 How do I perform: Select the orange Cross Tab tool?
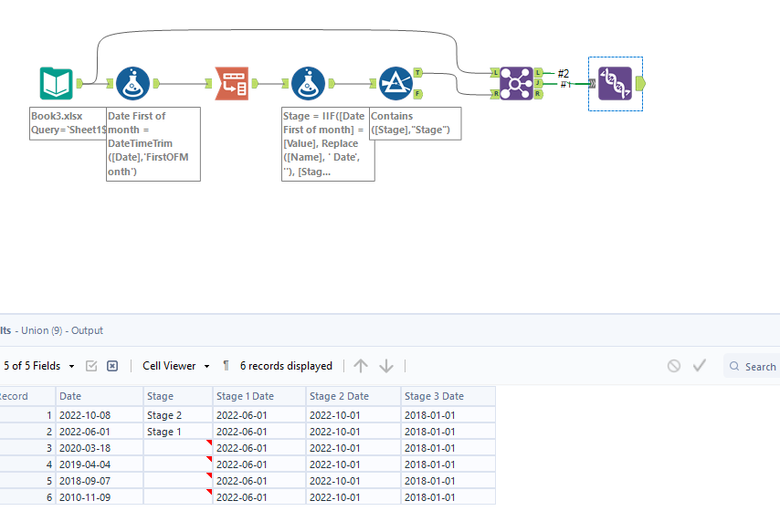coord(232,81)
